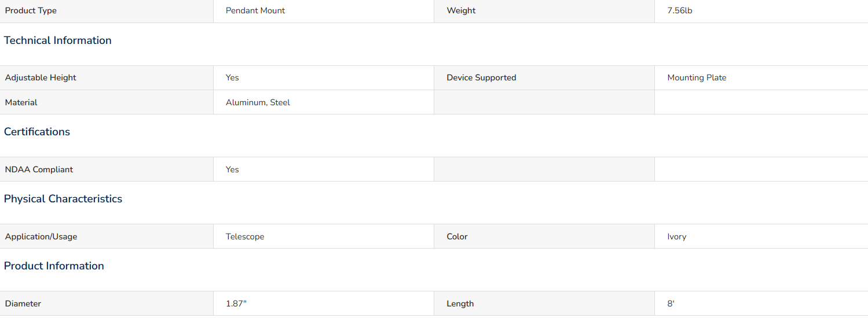
Task: Select the Mounting Plate value
Action: tap(697, 77)
